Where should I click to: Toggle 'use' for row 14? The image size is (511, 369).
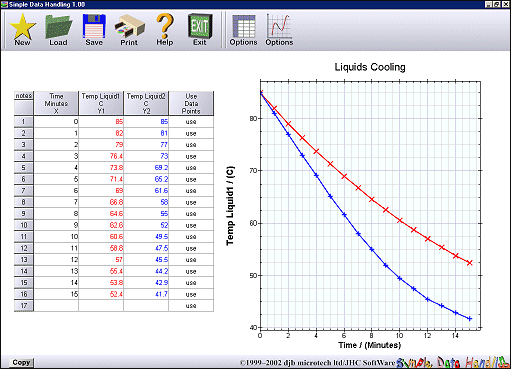[191, 271]
